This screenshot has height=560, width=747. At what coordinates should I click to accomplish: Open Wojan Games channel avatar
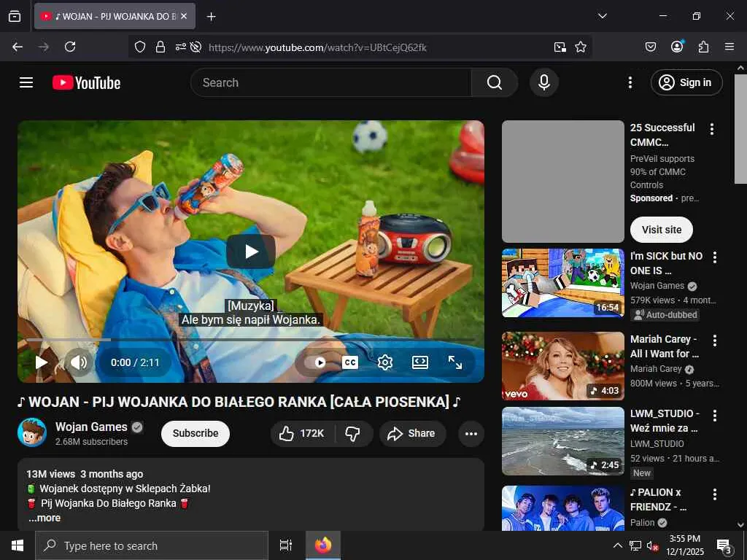click(x=32, y=432)
